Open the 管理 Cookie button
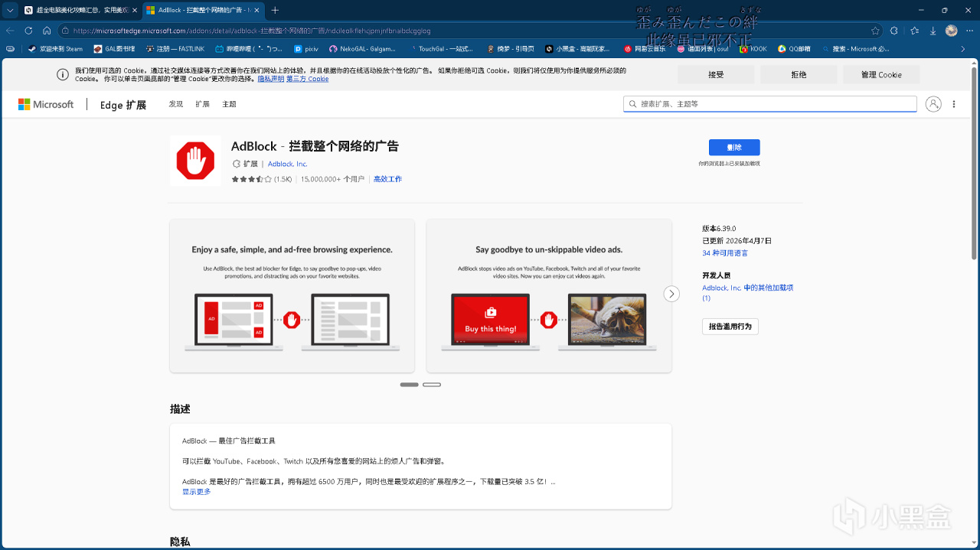The height and width of the screenshot is (550, 980). pos(881,74)
